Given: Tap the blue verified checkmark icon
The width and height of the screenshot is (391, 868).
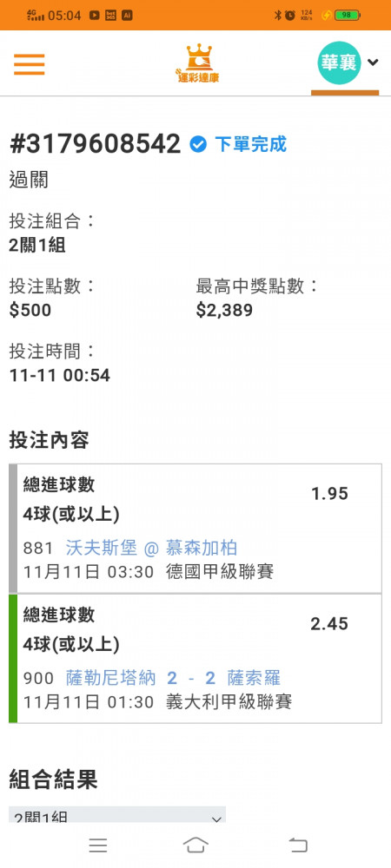Looking at the screenshot, I should pos(198,144).
